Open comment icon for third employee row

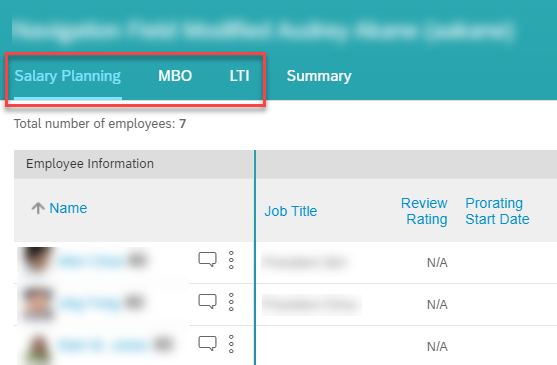click(207, 343)
